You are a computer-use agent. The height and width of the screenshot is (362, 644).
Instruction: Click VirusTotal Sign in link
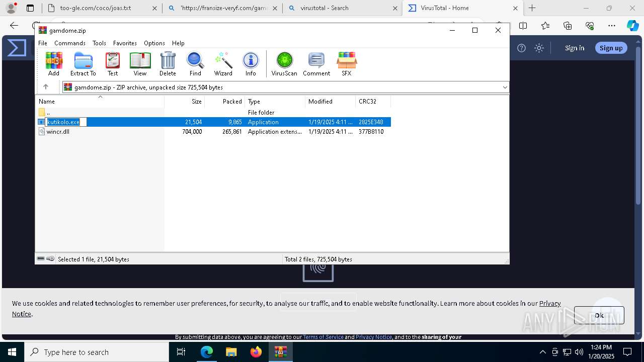pos(575,48)
